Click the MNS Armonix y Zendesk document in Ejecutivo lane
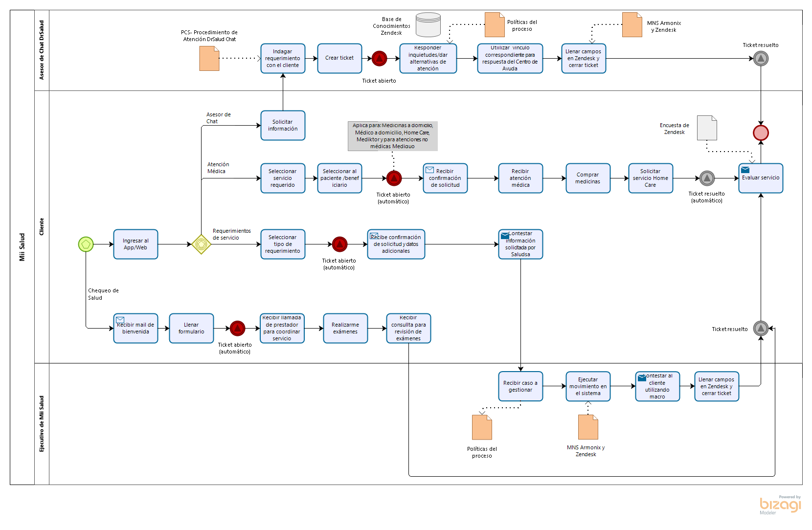 (x=588, y=427)
